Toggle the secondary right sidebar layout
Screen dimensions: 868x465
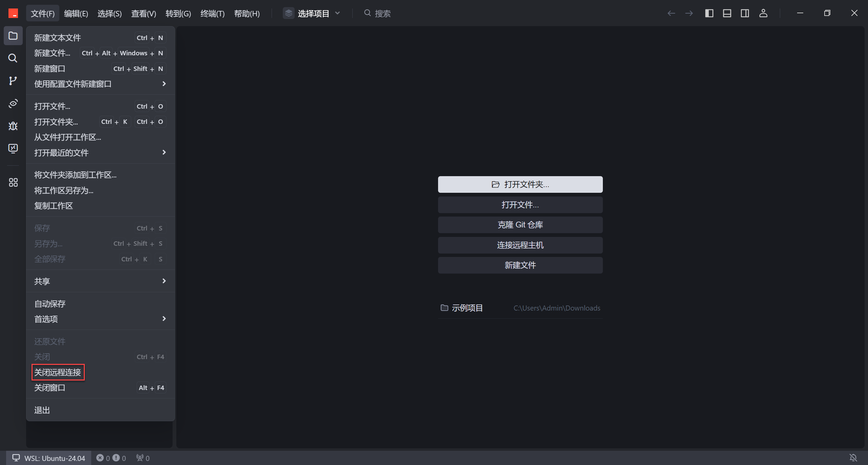point(745,13)
